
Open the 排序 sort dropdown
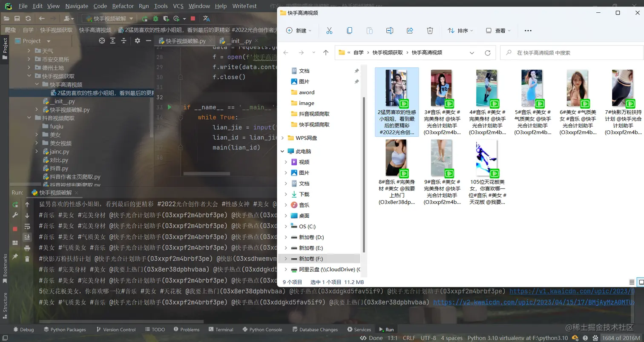pos(461,31)
